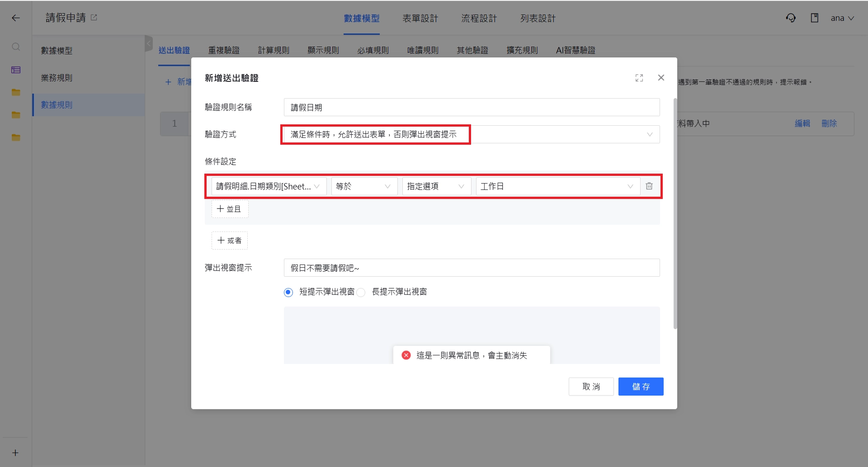
Task: Switch to 列表設計 top tab
Action: tap(538, 19)
